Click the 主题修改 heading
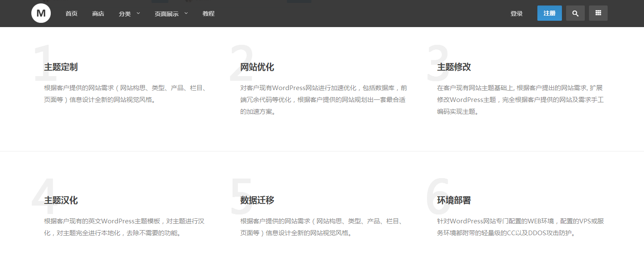 [454, 67]
